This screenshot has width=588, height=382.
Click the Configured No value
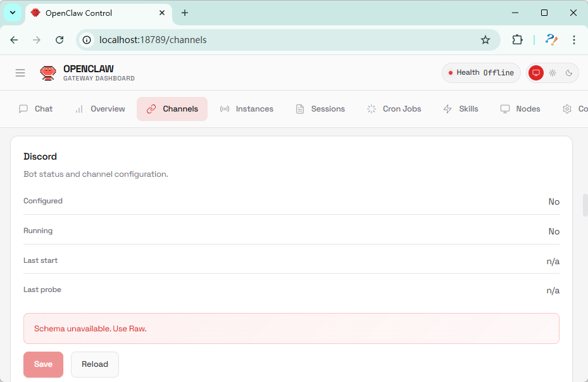tap(554, 201)
